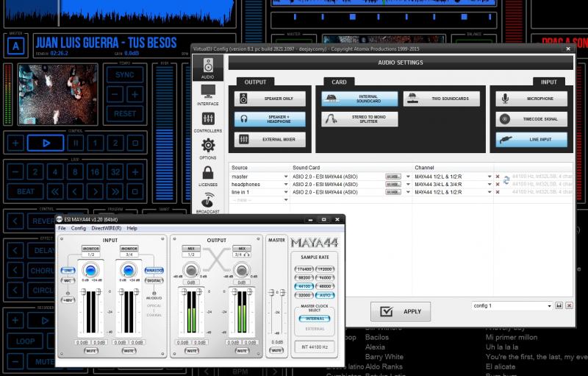The image size is (588, 376).
Task: Expand the master source dropdown
Action: (x=286, y=177)
